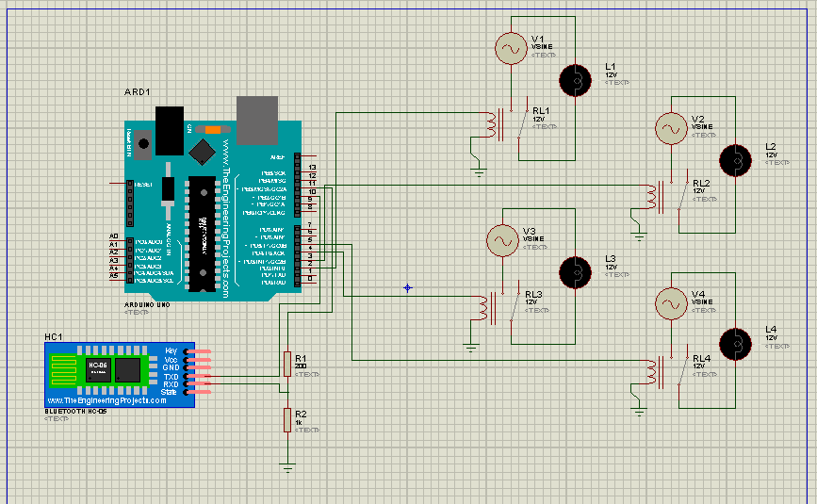Click the Arduino UNO board ATmega chip
Viewport: 817px width, 504px height.
[203, 234]
